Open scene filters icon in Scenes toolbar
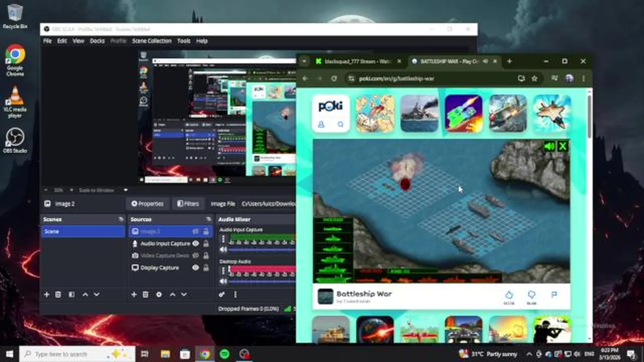Image resolution: width=644 pixels, height=362 pixels. click(x=71, y=295)
